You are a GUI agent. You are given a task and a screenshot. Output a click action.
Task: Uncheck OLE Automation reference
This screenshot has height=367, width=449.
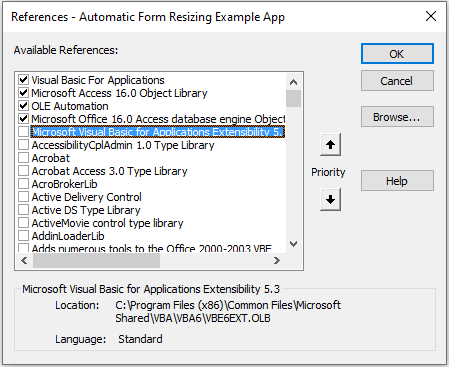tap(23, 106)
